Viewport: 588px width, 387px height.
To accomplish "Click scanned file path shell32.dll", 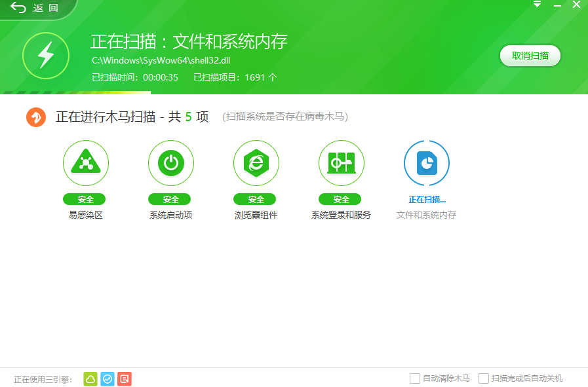I will pos(161,61).
